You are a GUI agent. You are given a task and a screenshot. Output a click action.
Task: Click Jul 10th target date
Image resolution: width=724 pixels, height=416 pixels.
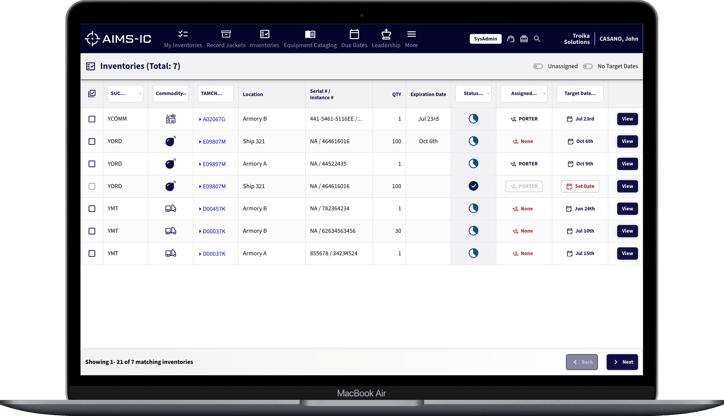click(580, 231)
